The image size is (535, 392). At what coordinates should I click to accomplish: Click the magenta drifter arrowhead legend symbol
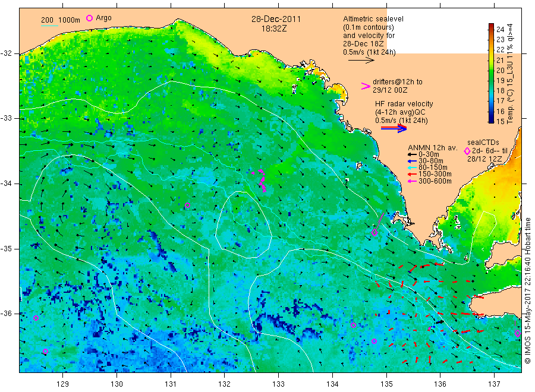point(366,86)
